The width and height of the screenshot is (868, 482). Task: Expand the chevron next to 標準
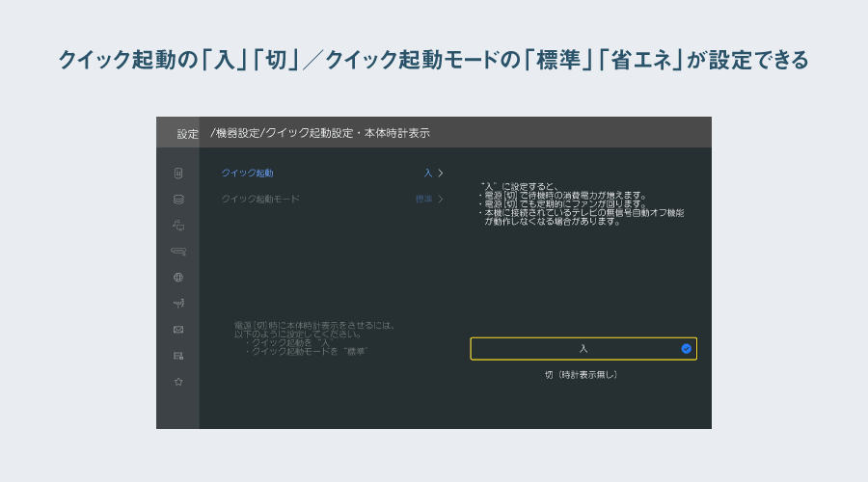(x=441, y=200)
